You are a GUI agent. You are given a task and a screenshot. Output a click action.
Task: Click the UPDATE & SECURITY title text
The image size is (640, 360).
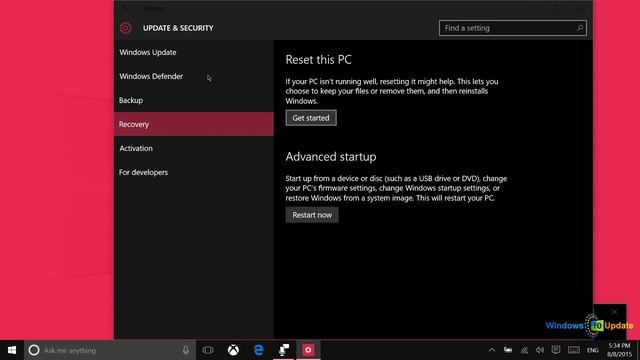[178, 28]
